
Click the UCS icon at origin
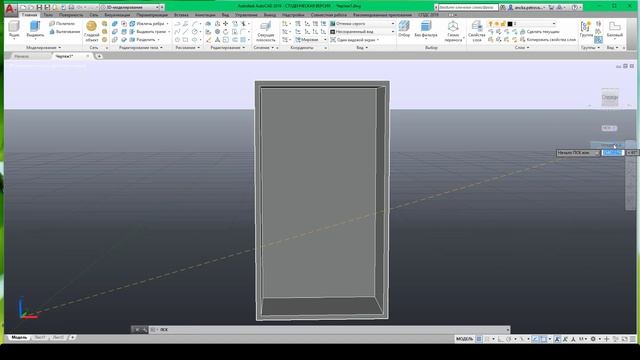(27, 309)
